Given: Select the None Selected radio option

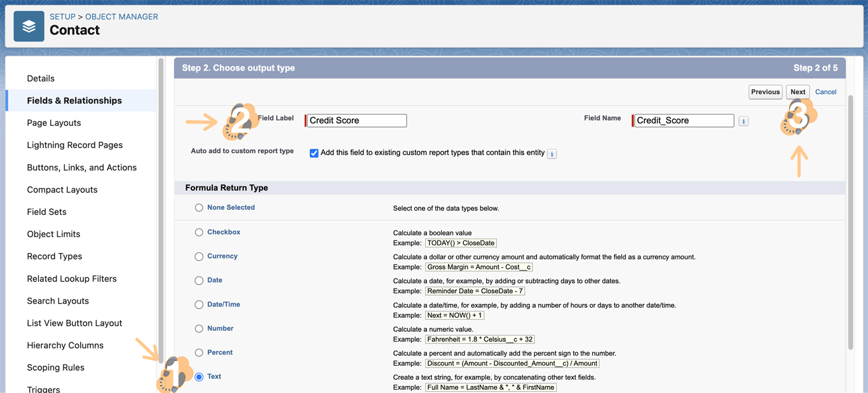Looking at the screenshot, I should (199, 208).
